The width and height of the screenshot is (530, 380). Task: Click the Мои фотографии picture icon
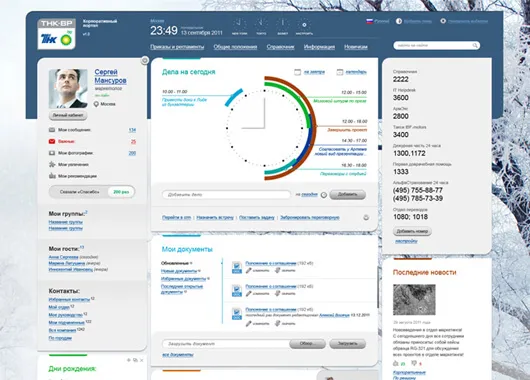[52, 153]
